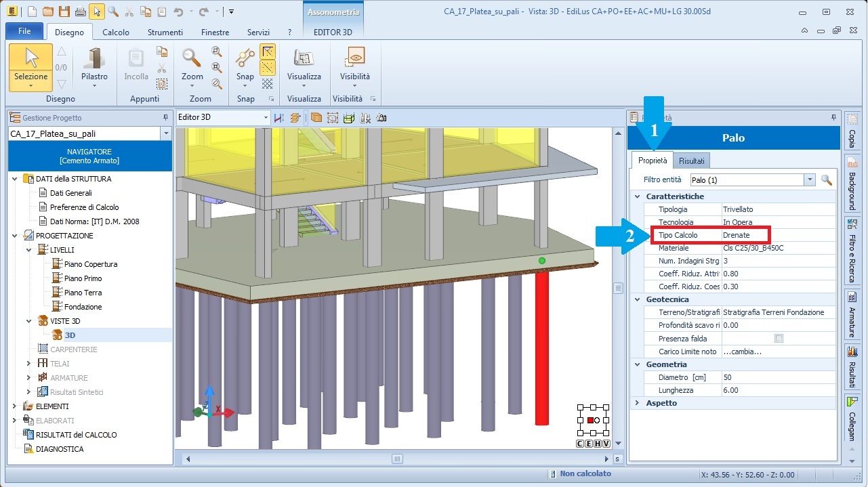The image size is (868, 487).
Task: Click the red H level icon in the 3D toolbar
Action: [x=278, y=118]
